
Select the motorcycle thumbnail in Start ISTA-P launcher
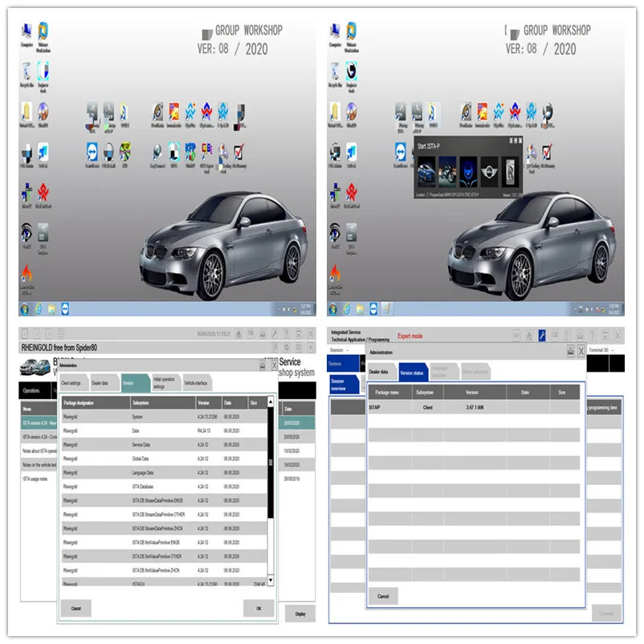(x=447, y=172)
